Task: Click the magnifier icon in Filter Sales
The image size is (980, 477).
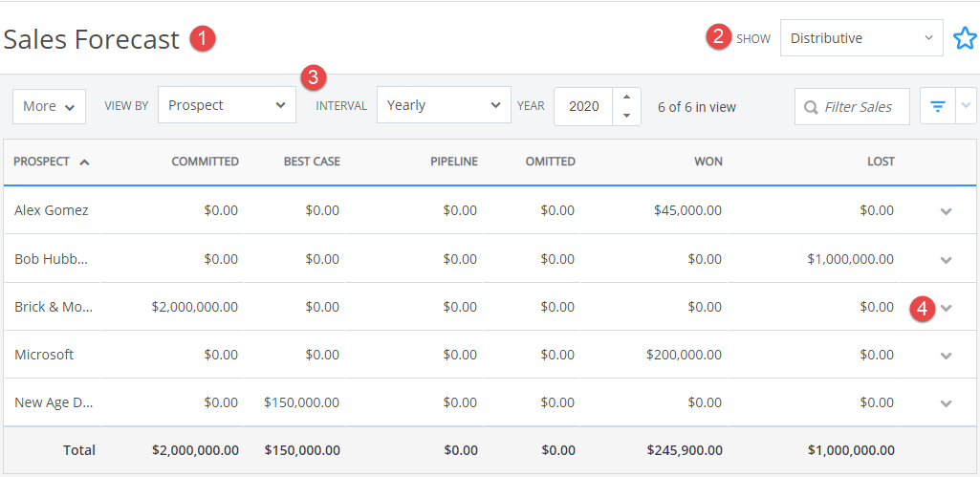Action: (x=811, y=107)
